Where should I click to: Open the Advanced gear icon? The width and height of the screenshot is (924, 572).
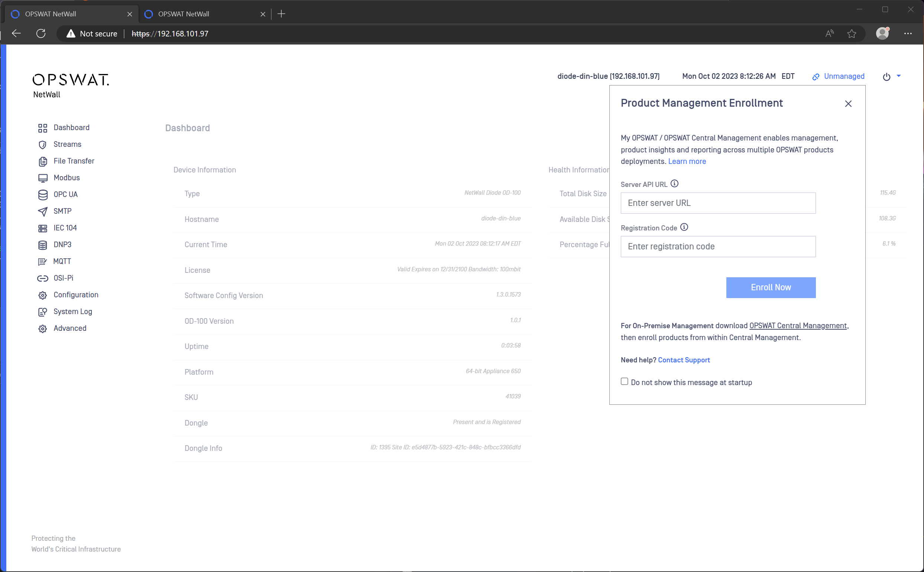pyautogui.click(x=43, y=329)
